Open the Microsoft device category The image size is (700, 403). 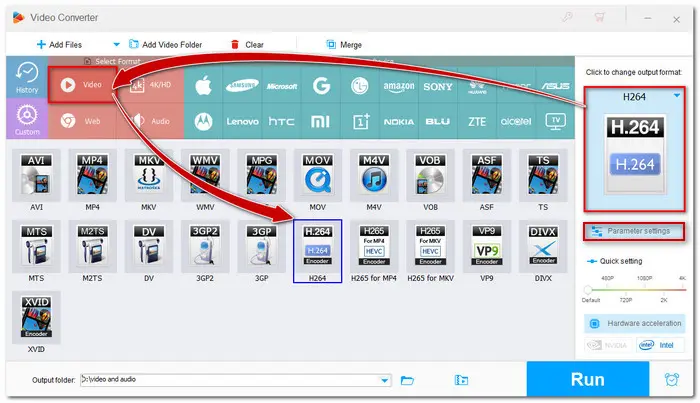pos(281,85)
